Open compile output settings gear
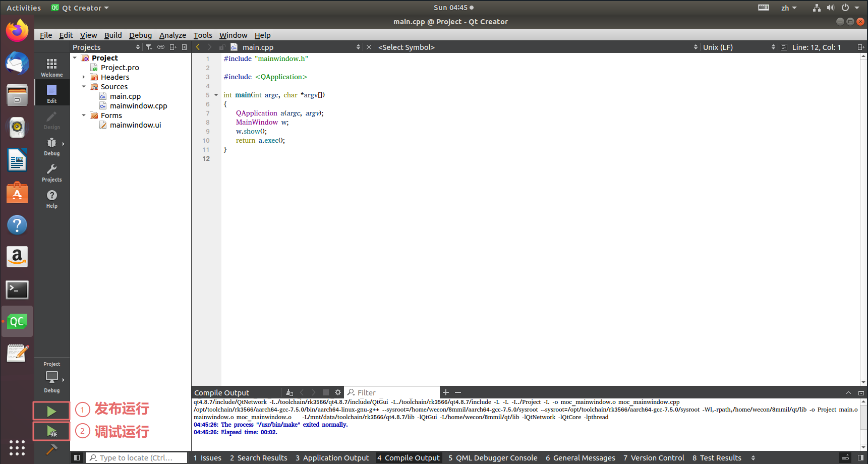 [338, 392]
